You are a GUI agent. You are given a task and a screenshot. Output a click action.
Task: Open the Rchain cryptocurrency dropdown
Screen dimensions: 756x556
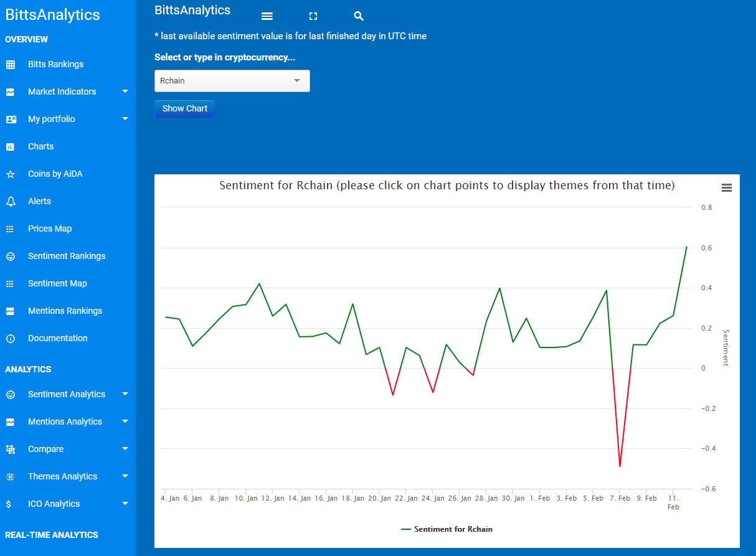tap(232, 81)
